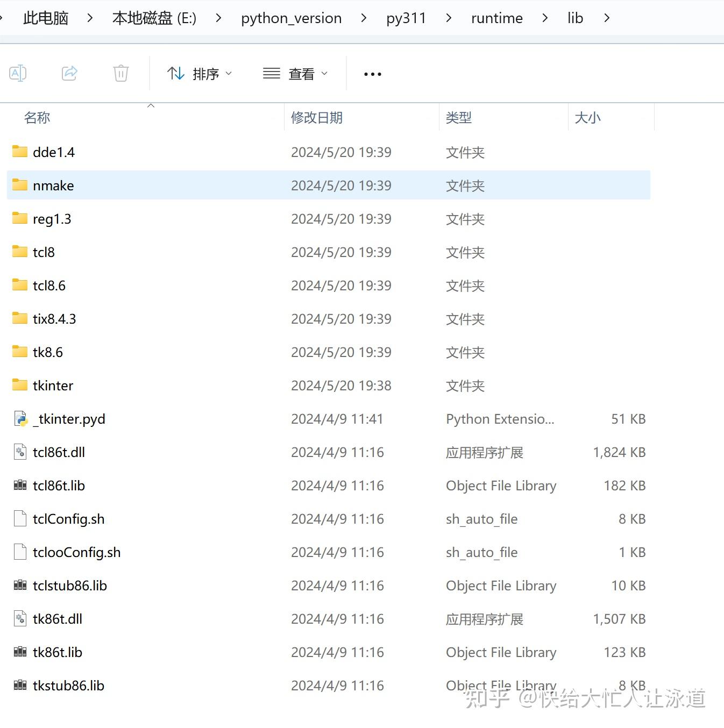Go to 本地磁盘 (E:) breadcrumb
Viewport: 724px width, 728px height.
point(154,18)
